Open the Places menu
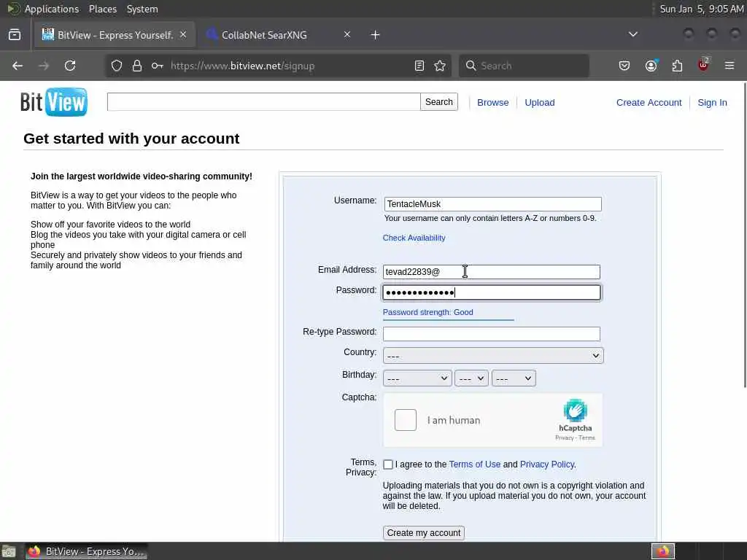The image size is (747, 560). [102, 9]
